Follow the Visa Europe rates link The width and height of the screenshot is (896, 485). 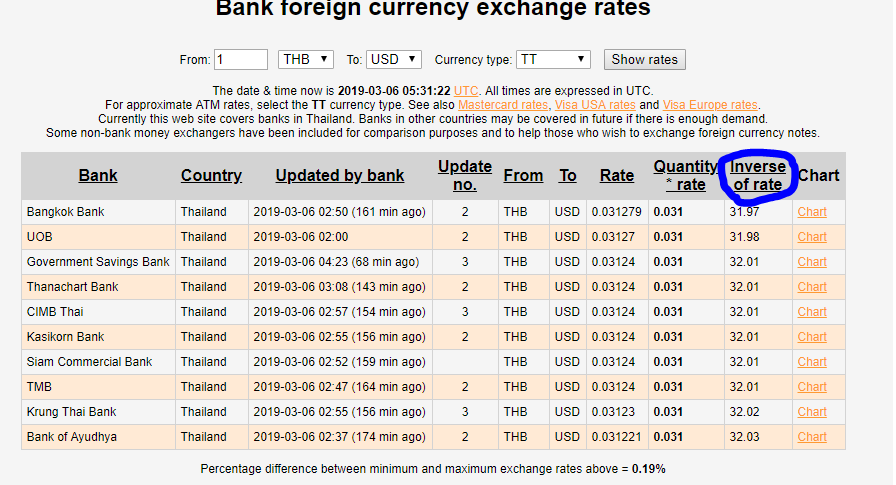pyautogui.click(x=710, y=105)
